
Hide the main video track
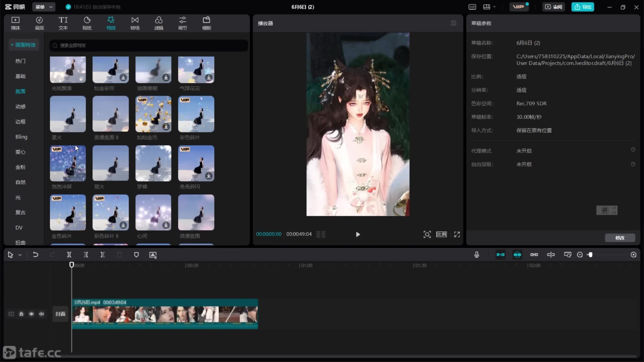pos(31,314)
